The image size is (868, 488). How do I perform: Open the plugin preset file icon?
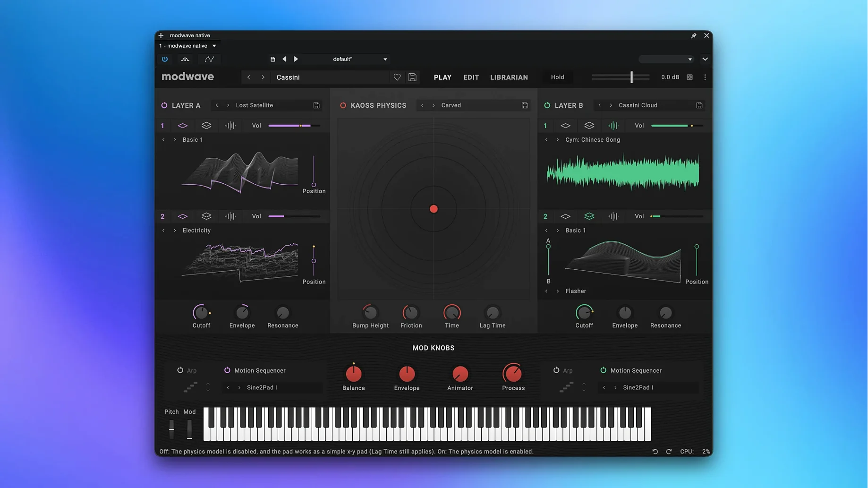[272, 60]
